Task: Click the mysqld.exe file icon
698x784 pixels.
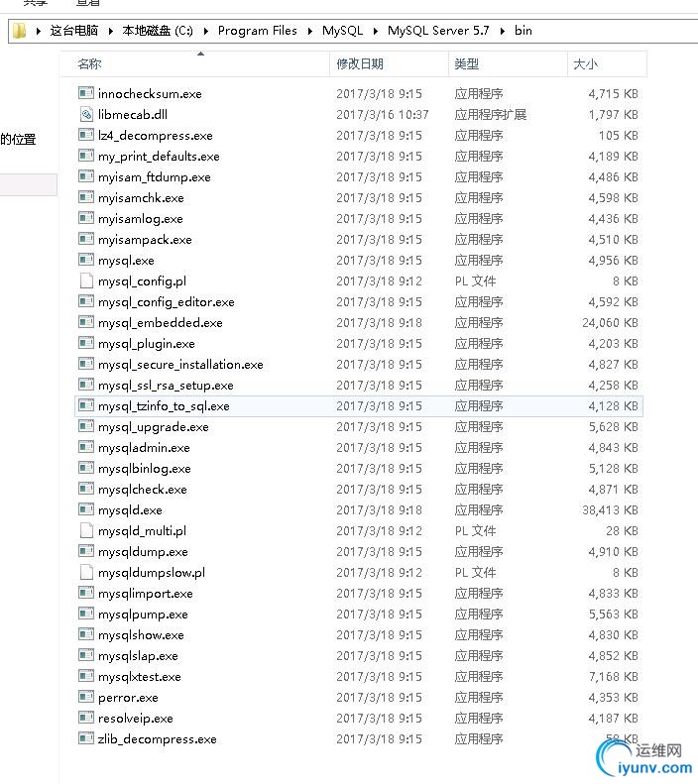Action: [x=86, y=509]
